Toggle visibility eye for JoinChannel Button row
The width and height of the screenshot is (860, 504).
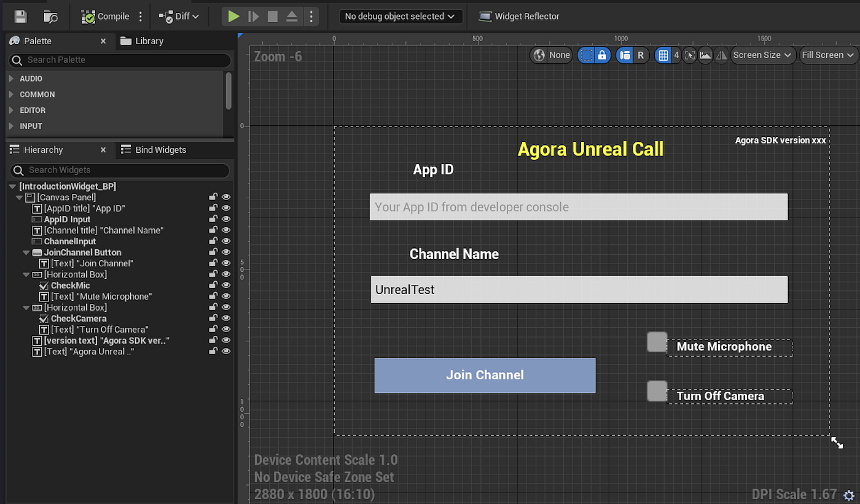226,253
